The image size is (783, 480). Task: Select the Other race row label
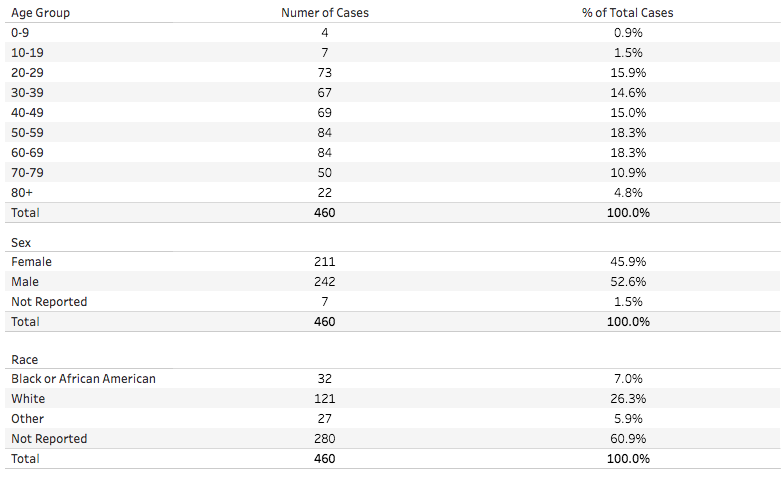(x=27, y=419)
